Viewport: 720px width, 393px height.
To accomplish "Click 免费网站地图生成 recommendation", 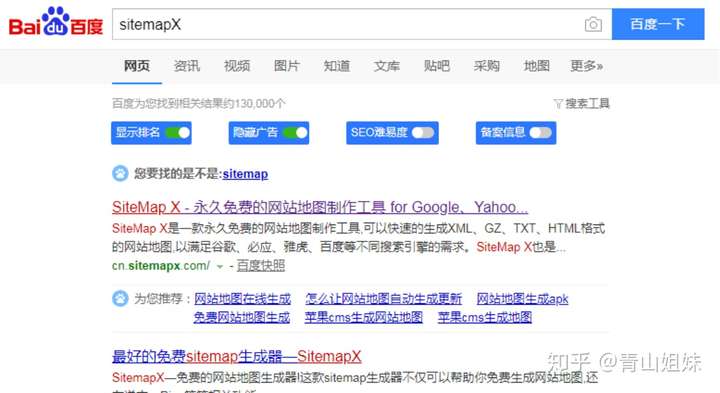I will coord(242,317).
